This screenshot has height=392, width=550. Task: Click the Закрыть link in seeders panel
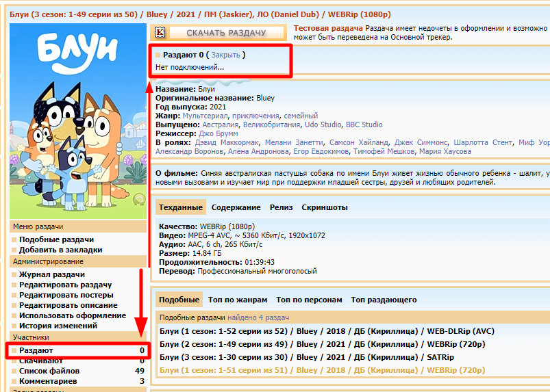pos(225,55)
